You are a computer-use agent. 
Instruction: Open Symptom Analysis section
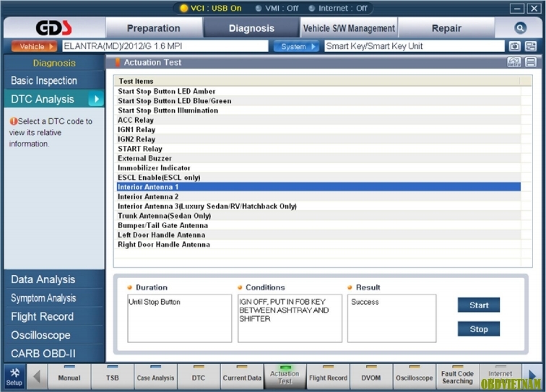point(54,298)
